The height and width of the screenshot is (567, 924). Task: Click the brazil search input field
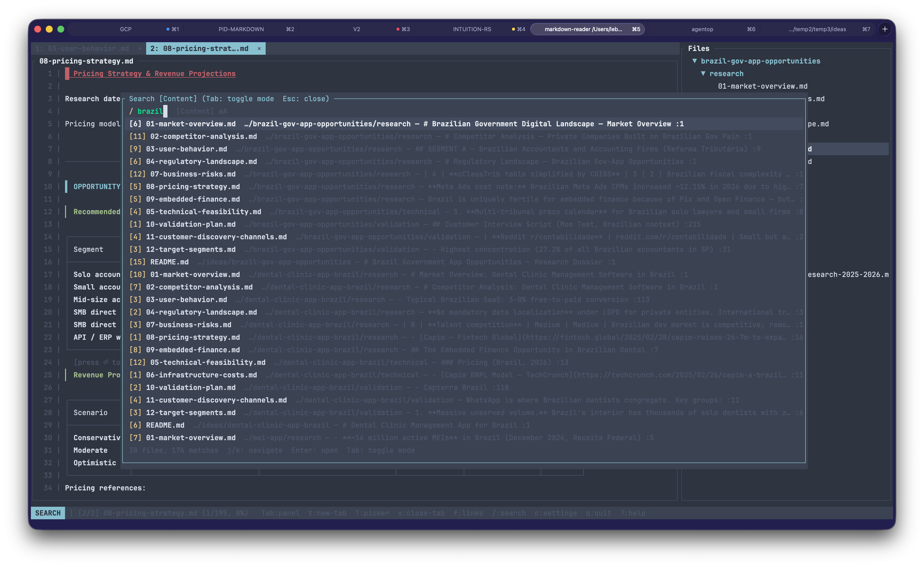(150, 111)
